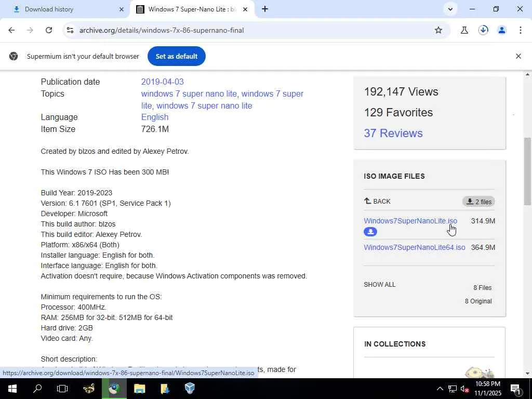
Task: Click the 8 Files count text
Action: pyautogui.click(x=482, y=288)
